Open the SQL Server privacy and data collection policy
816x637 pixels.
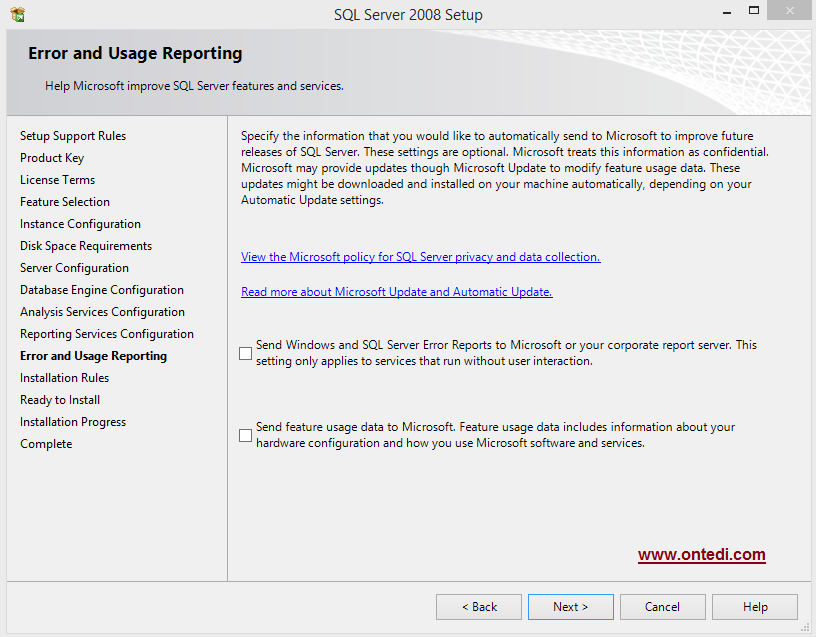(420, 257)
